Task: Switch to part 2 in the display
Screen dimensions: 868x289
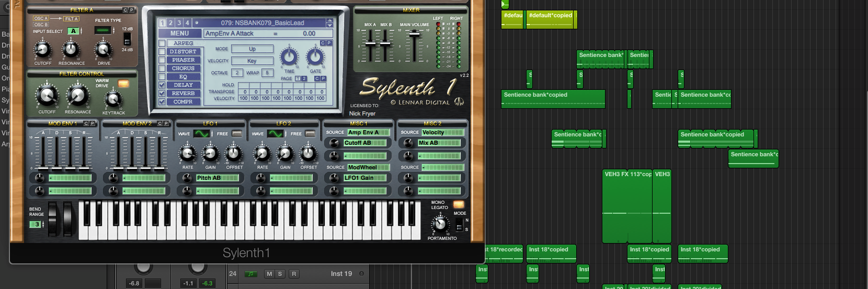Action: pos(170,23)
